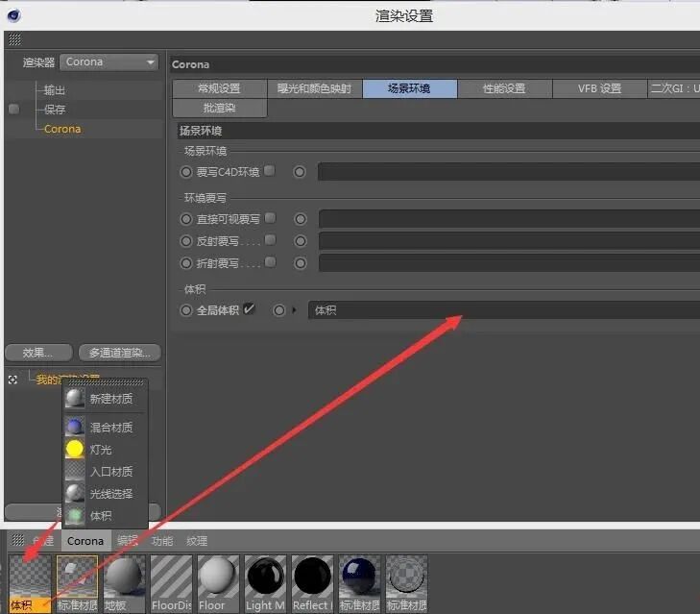700x614 pixels.
Task: Select the transparent checkered 标准材质 thumbnail
Action: [x=407, y=583]
